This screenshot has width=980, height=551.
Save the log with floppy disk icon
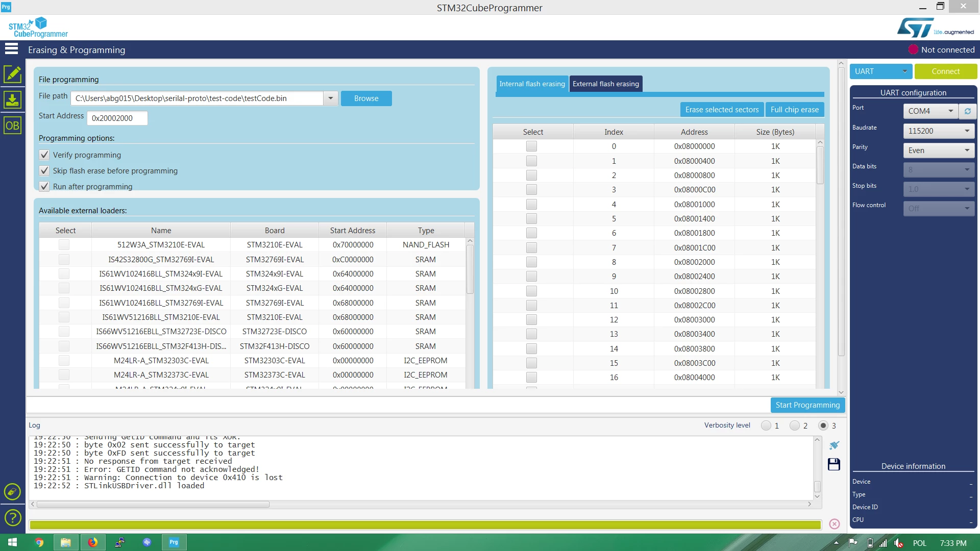click(834, 464)
